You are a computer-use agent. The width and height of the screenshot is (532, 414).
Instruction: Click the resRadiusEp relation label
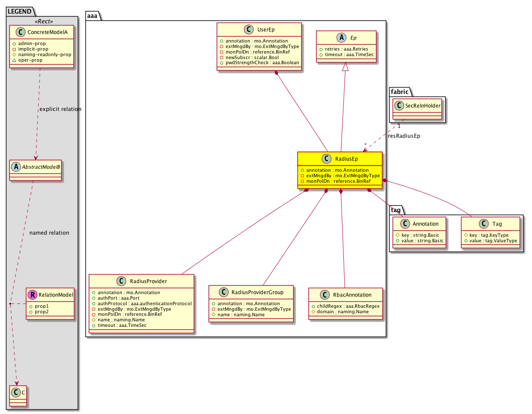[x=404, y=136]
